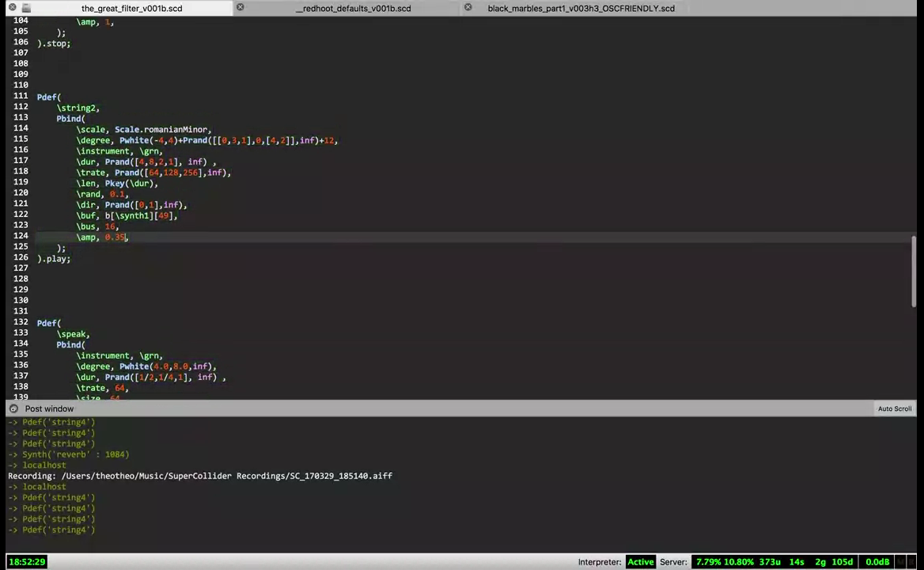Click the ).stop; code line

(x=54, y=43)
